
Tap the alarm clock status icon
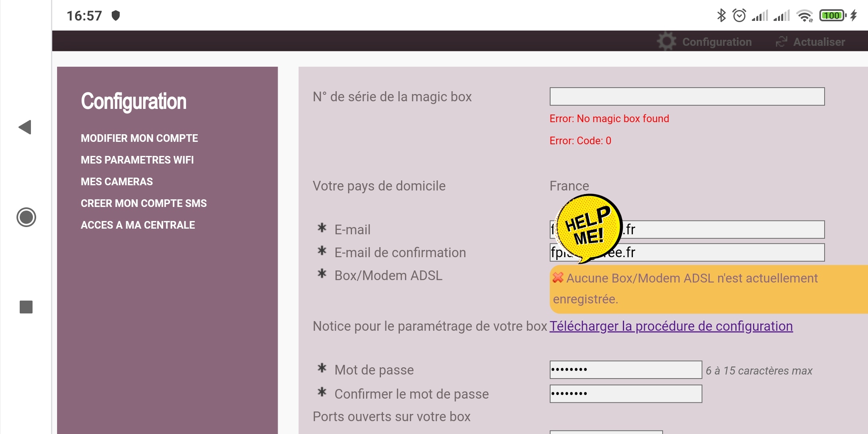[x=739, y=16]
